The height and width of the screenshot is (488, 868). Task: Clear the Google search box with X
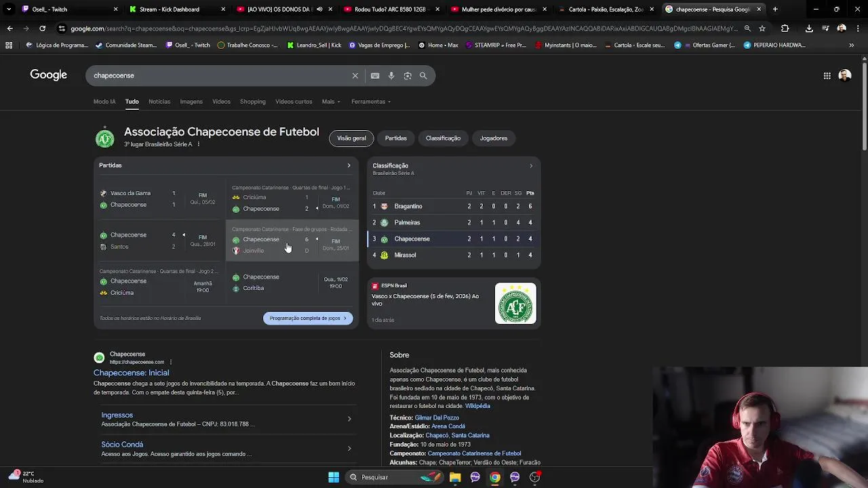click(355, 75)
